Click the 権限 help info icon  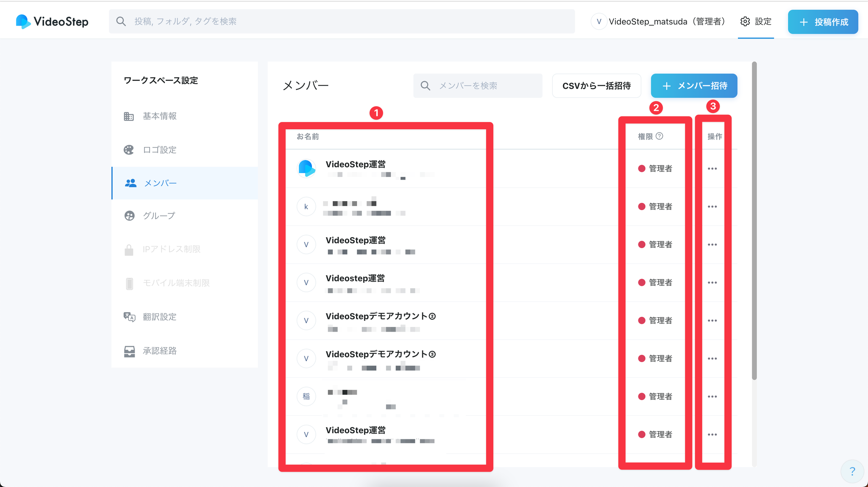coord(659,136)
